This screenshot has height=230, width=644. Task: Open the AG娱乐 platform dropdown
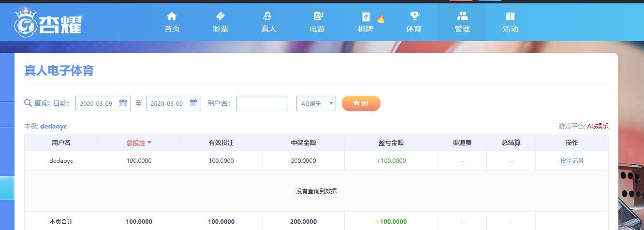coord(316,103)
